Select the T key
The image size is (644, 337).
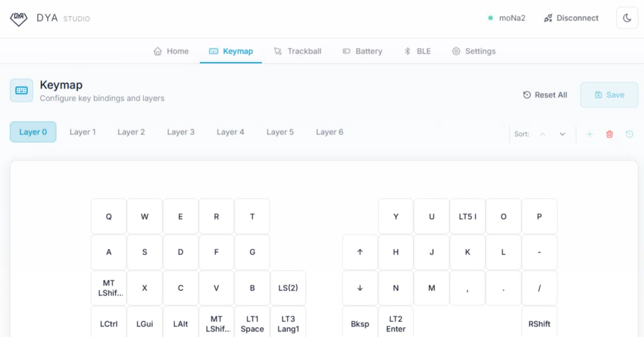(252, 216)
